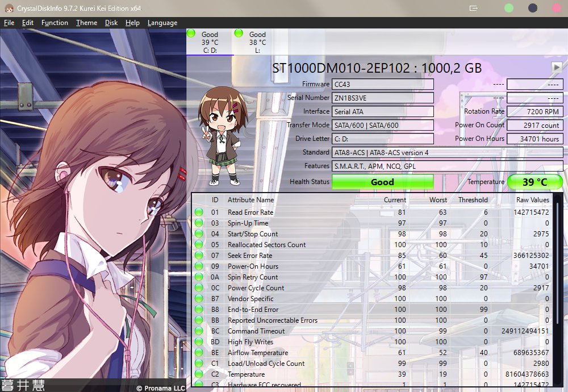
Task: Select the C: D: disk tab
Action: pyautogui.click(x=210, y=42)
